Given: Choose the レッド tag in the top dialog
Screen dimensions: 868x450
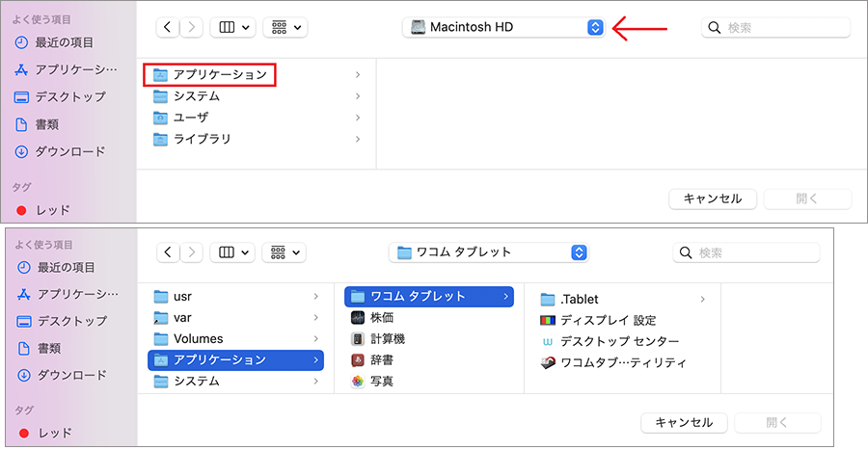Looking at the screenshot, I should 43,210.
